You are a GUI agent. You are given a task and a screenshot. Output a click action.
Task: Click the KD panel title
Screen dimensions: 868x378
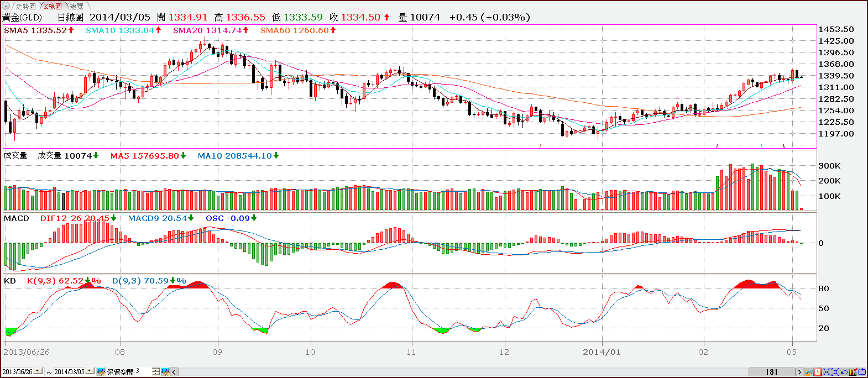10,281
